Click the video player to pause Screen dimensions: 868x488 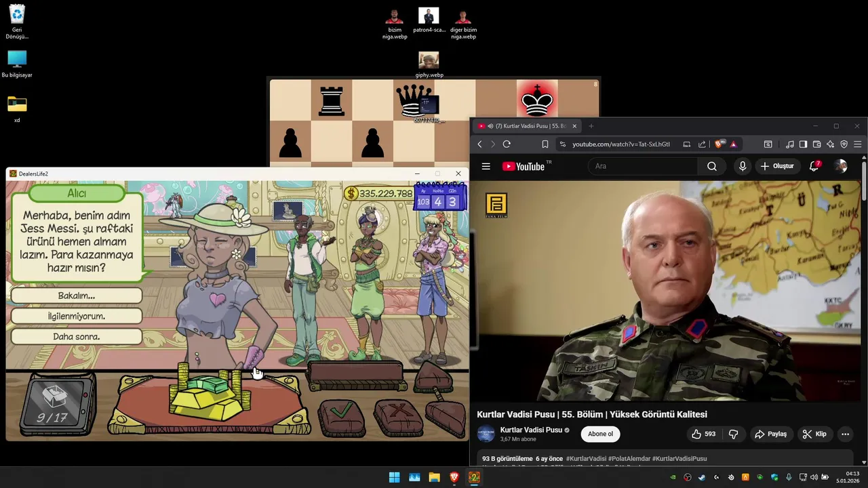pos(665,291)
